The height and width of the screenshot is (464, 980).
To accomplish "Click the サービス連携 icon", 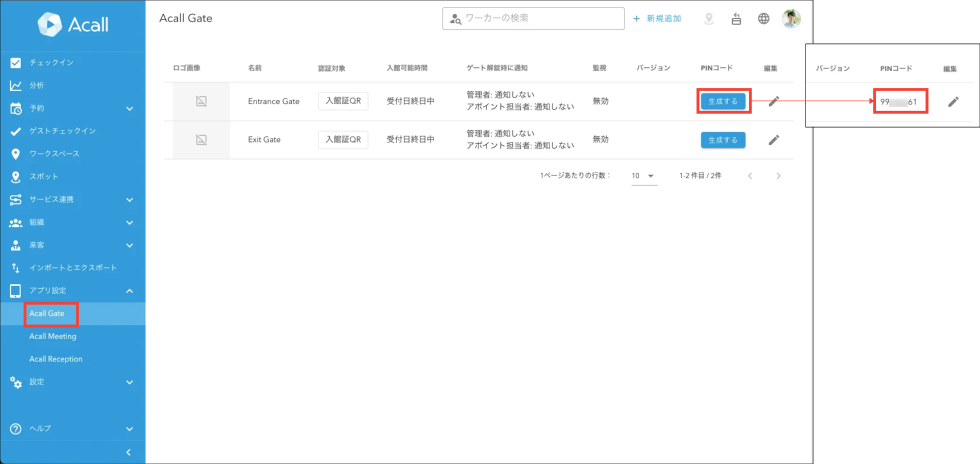I will pyautogui.click(x=15, y=200).
